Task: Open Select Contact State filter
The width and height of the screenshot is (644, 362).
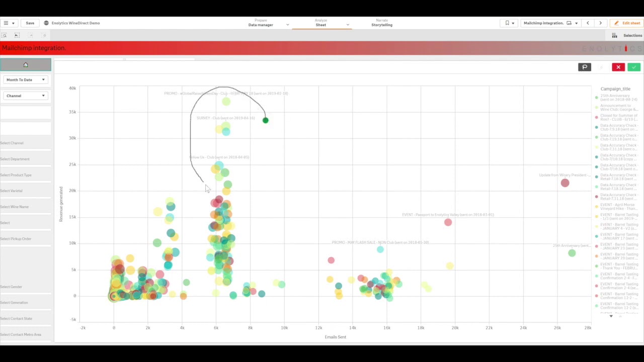Action: pos(25,319)
